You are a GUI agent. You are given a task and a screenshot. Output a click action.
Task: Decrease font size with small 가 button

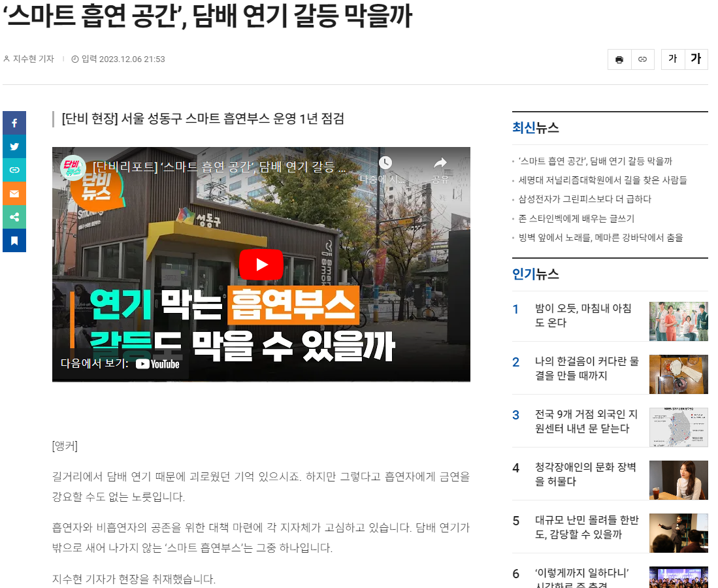tap(672, 59)
